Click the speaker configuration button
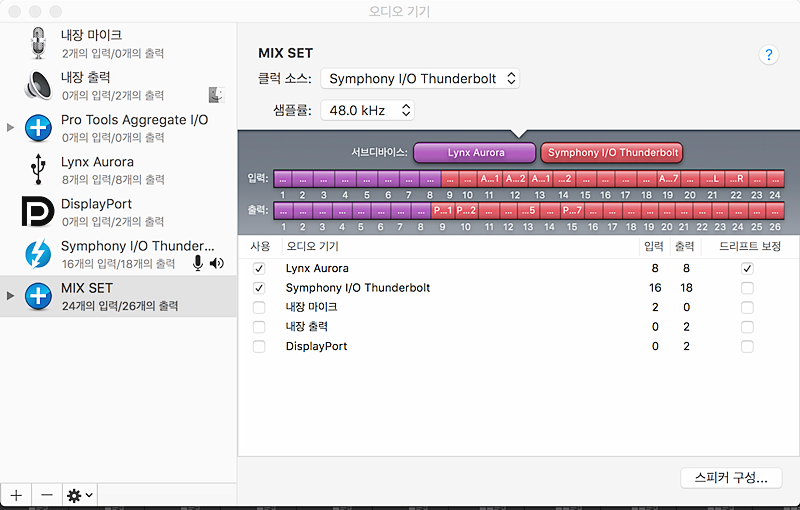 click(x=731, y=478)
